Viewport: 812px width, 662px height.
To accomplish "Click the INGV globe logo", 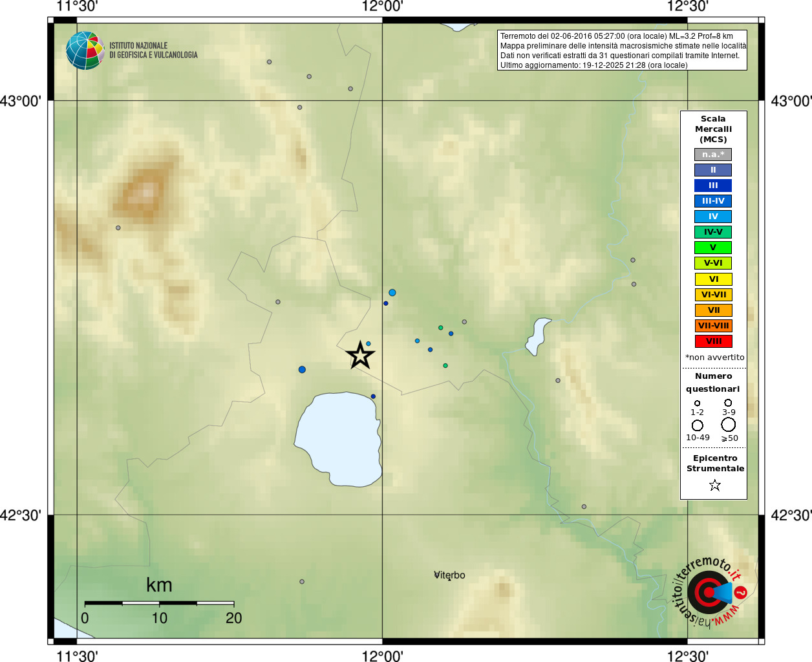I will [85, 50].
